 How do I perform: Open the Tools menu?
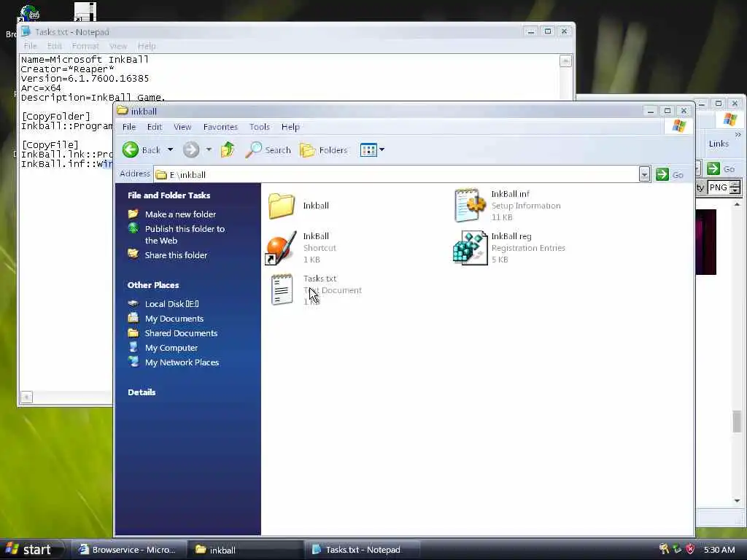tap(259, 127)
